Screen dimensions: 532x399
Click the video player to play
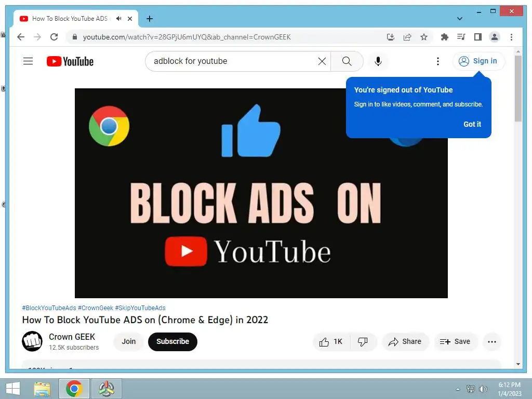pos(261,193)
